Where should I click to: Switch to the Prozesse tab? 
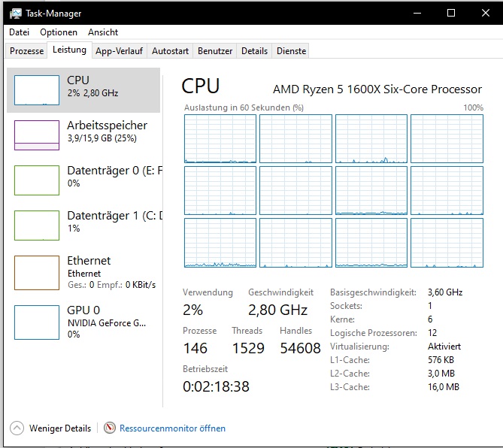click(27, 51)
